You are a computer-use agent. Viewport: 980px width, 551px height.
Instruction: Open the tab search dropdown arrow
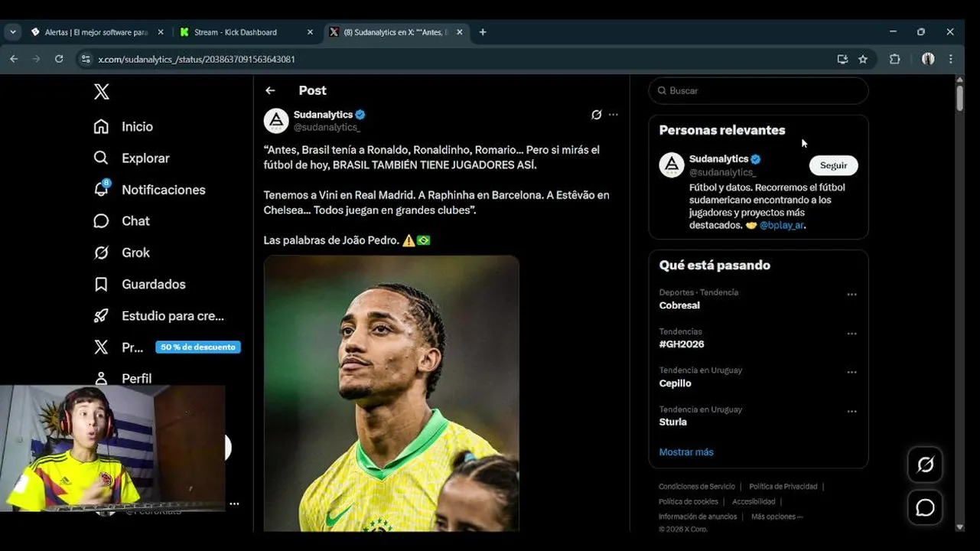(x=12, y=32)
